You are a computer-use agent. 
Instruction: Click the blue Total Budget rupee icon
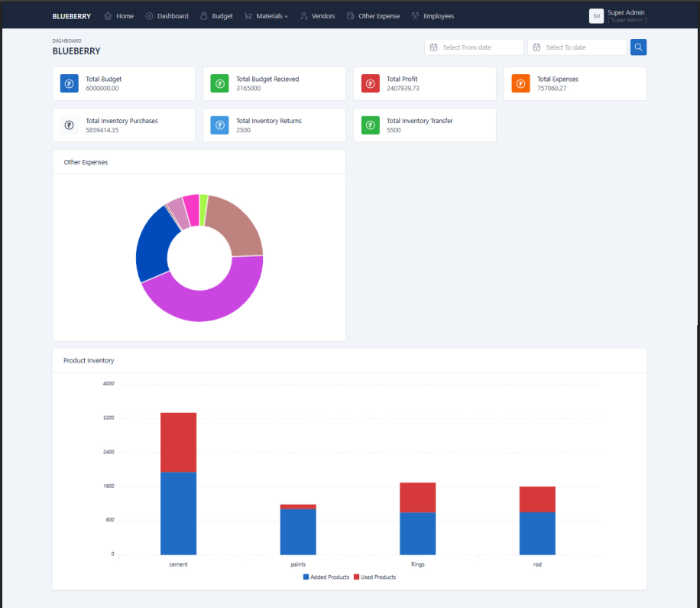tap(70, 83)
